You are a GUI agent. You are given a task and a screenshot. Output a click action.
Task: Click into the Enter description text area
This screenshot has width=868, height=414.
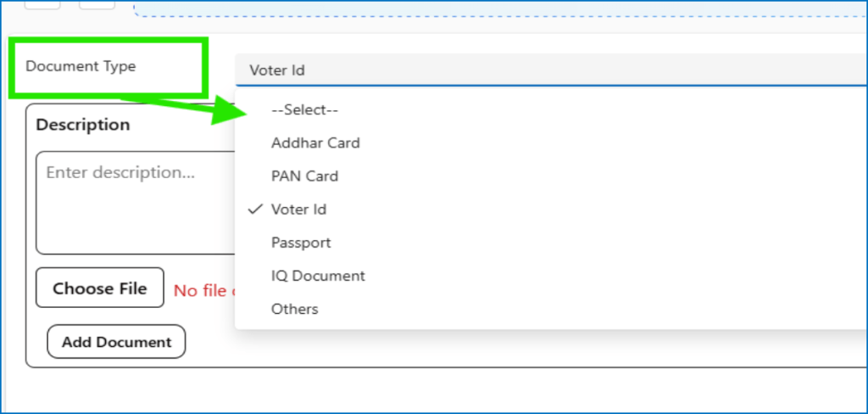[136, 202]
